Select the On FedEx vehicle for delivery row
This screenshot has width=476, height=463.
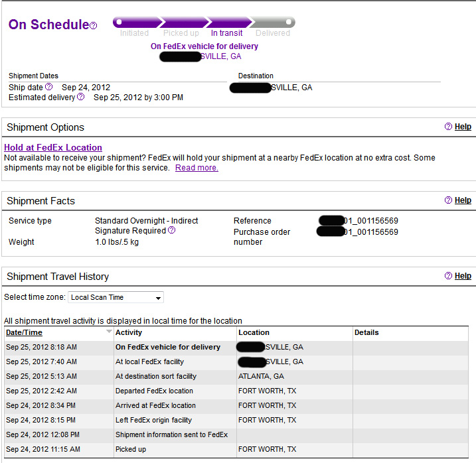168,347
